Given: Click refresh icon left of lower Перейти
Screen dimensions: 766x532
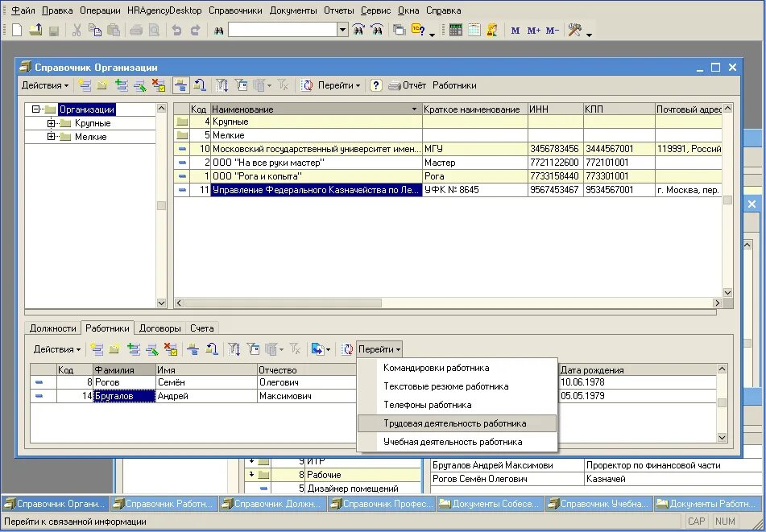Looking at the screenshot, I should (x=347, y=349).
